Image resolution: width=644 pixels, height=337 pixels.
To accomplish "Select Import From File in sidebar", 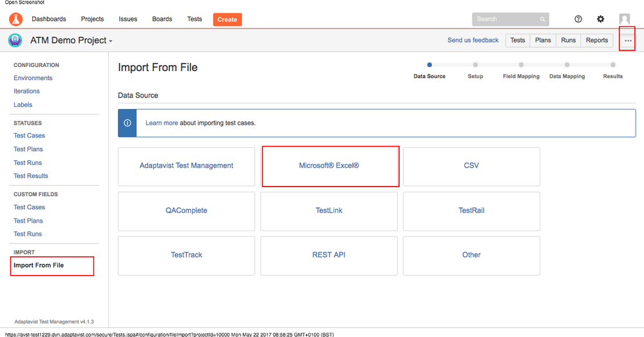I will [39, 265].
